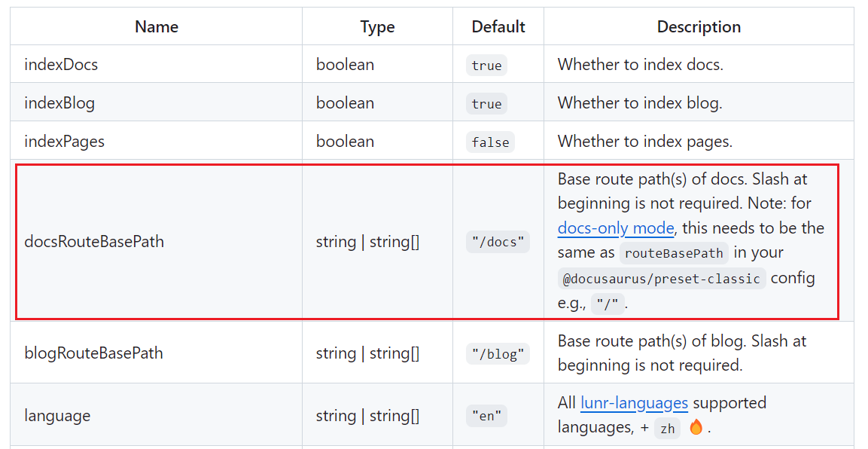Viewport: 868px width, 449px height.
Task: Open the docs-only mode link
Action: pyautogui.click(x=616, y=228)
